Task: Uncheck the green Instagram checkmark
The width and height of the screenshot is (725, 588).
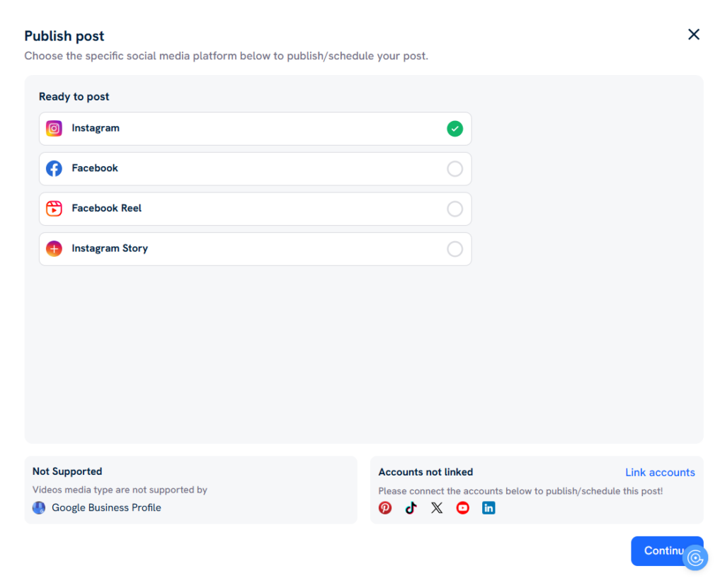Action: pos(455,129)
